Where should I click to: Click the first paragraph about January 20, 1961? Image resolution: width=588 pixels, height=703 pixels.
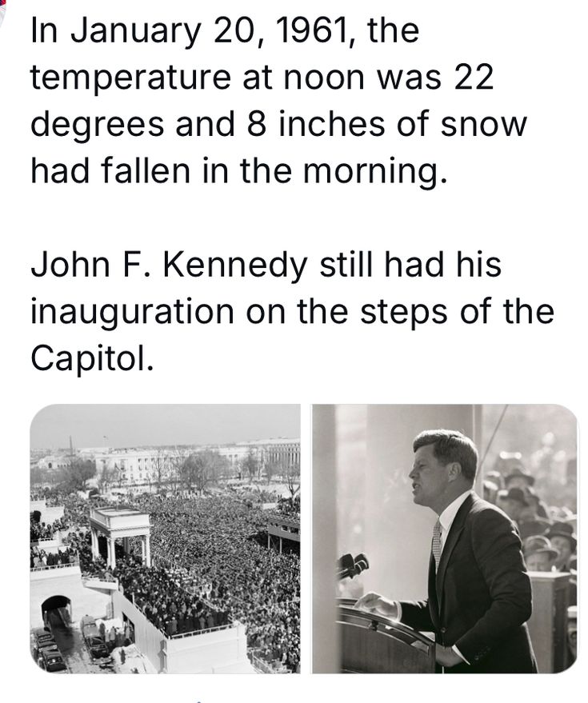coord(278,101)
